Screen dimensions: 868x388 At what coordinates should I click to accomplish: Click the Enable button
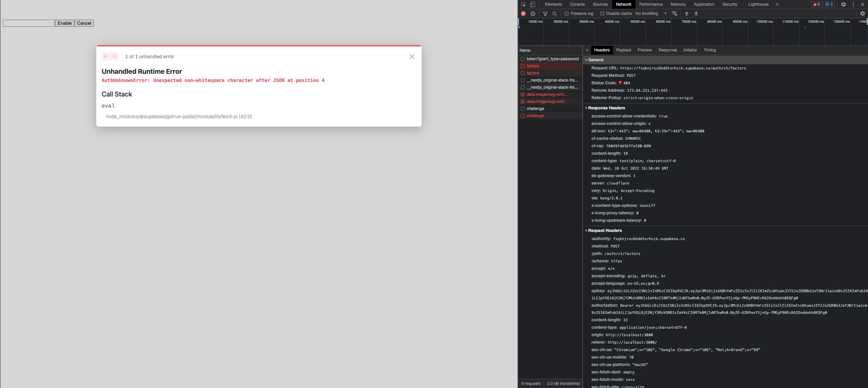(65, 23)
